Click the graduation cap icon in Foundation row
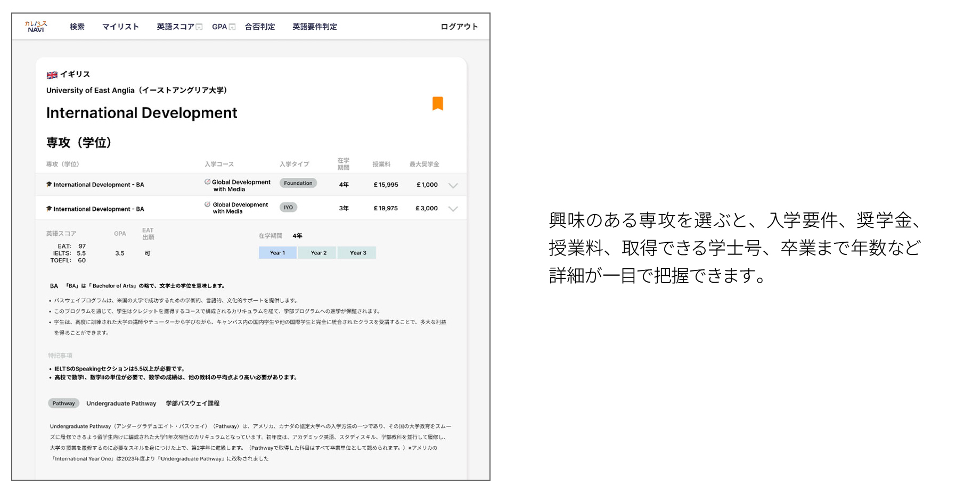 (x=49, y=185)
